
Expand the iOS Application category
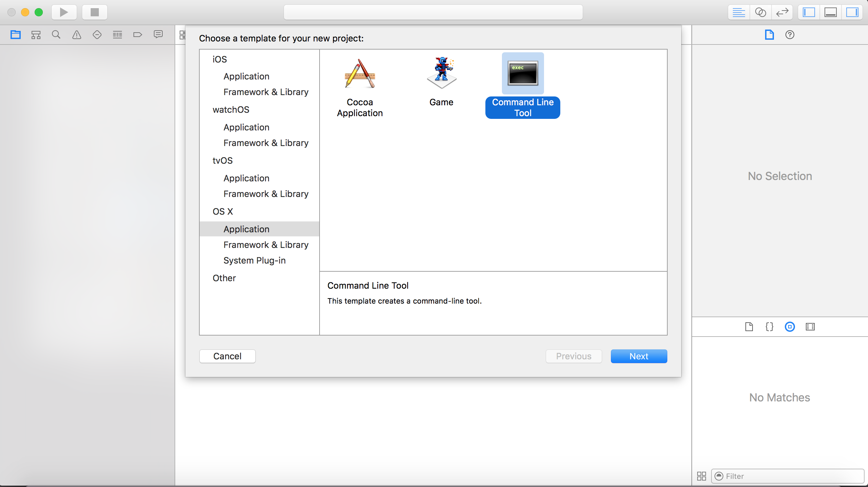246,76
